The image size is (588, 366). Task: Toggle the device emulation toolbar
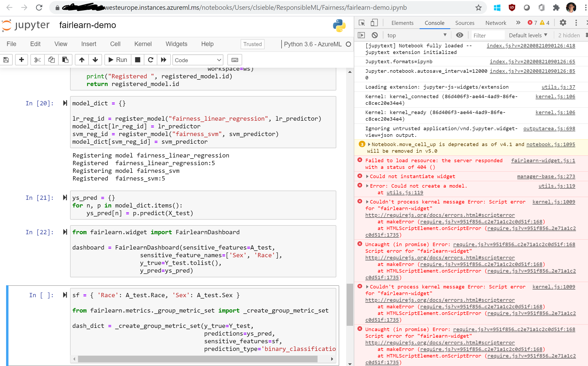click(374, 23)
